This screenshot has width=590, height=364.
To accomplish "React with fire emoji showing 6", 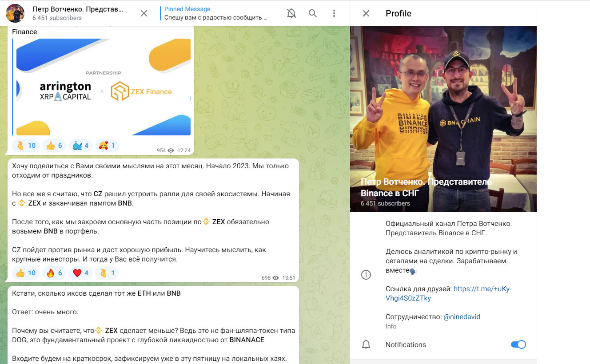I will pos(54,273).
